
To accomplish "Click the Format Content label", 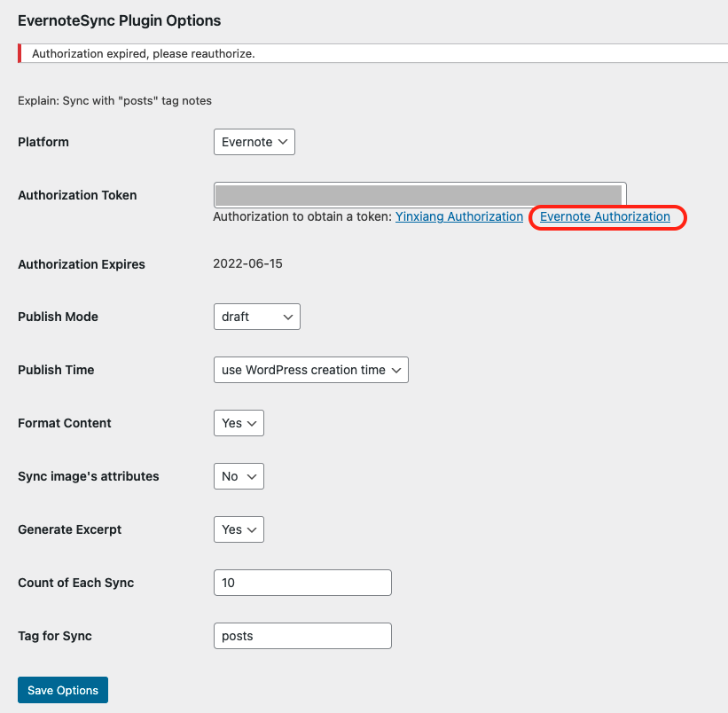I will 65,423.
